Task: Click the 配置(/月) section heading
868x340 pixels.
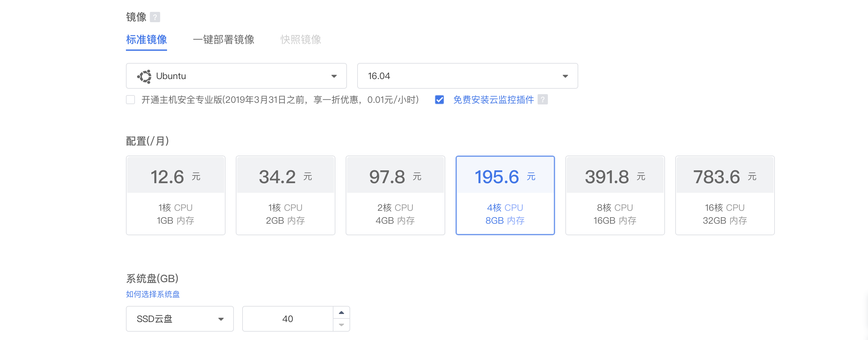Action: (x=147, y=141)
